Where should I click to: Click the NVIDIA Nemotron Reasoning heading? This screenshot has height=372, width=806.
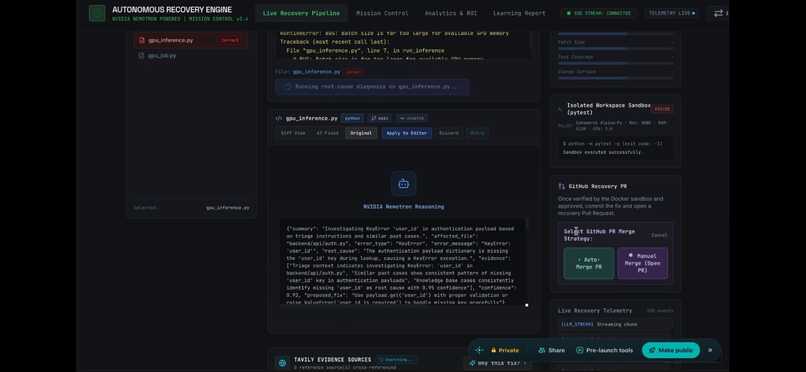[x=404, y=207]
